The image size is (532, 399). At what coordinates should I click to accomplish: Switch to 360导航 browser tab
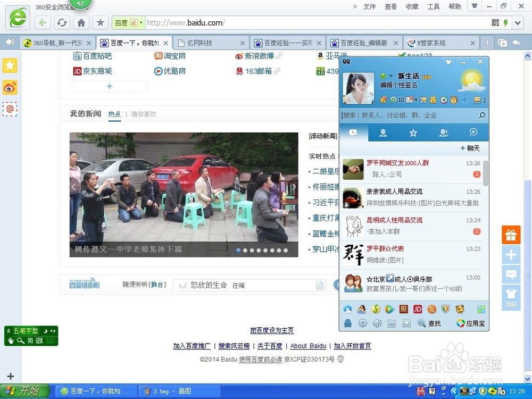(x=56, y=43)
